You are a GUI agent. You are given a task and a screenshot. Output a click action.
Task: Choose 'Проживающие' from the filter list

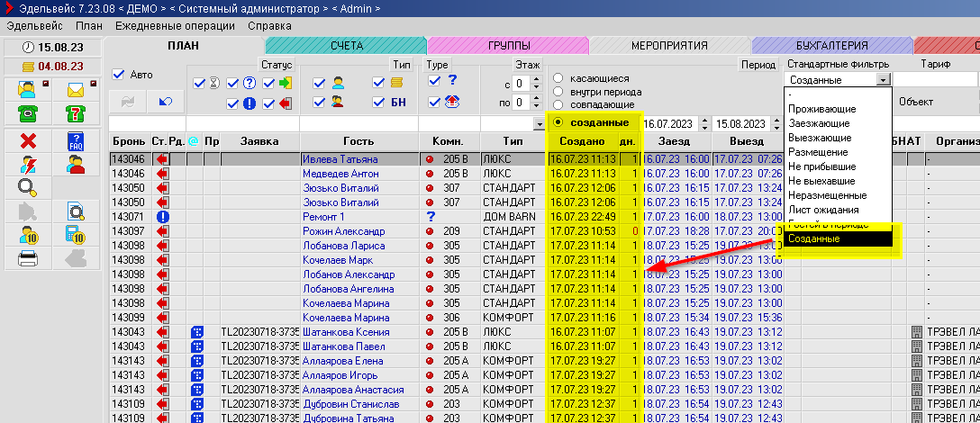(821, 108)
